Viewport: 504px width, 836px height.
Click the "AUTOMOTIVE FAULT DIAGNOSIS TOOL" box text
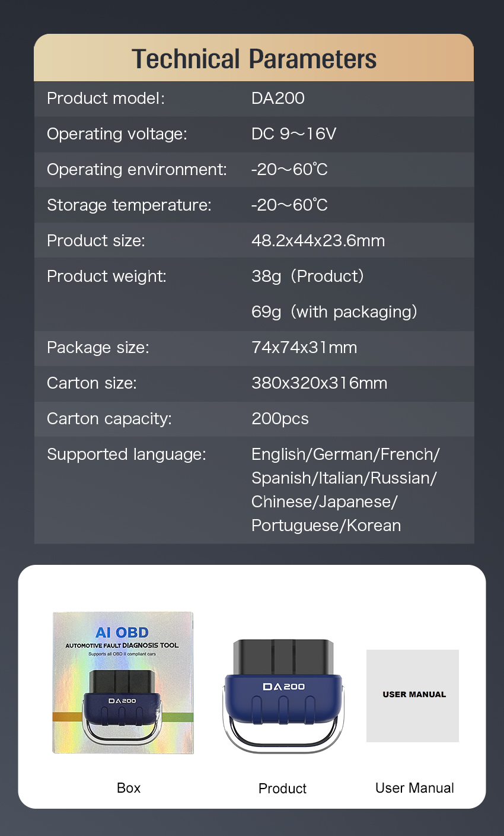122,646
